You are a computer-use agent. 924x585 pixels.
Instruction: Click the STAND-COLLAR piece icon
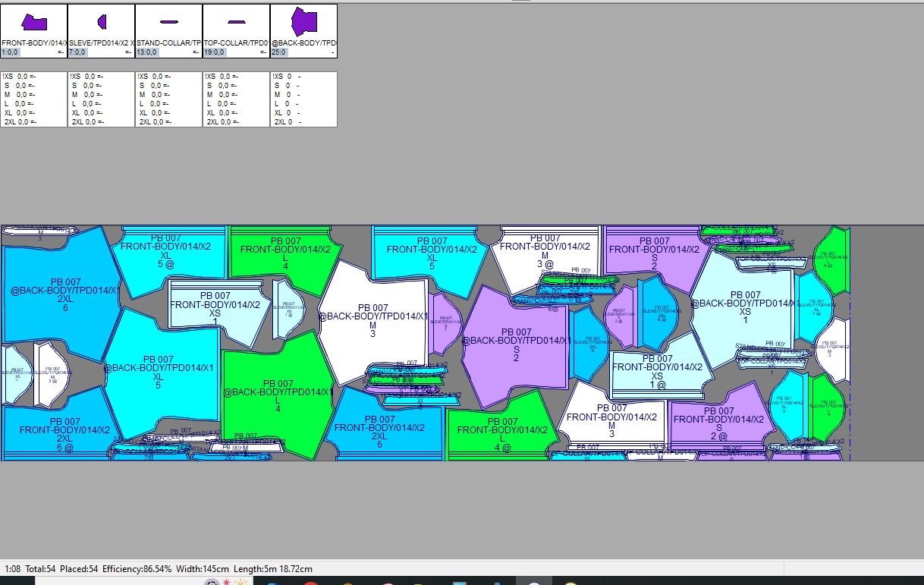[168, 23]
